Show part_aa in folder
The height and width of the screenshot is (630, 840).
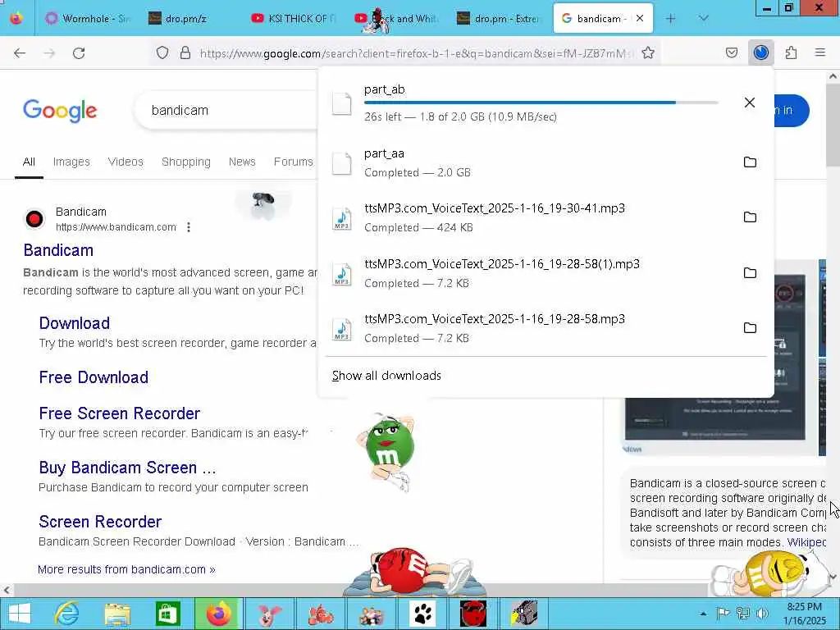(750, 162)
